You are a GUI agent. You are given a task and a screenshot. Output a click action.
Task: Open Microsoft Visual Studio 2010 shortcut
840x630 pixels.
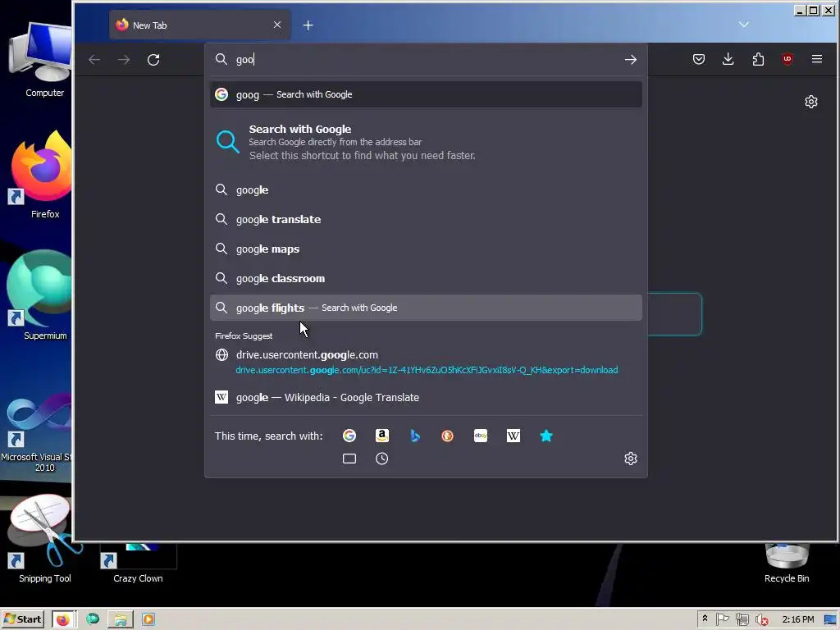coord(38,434)
